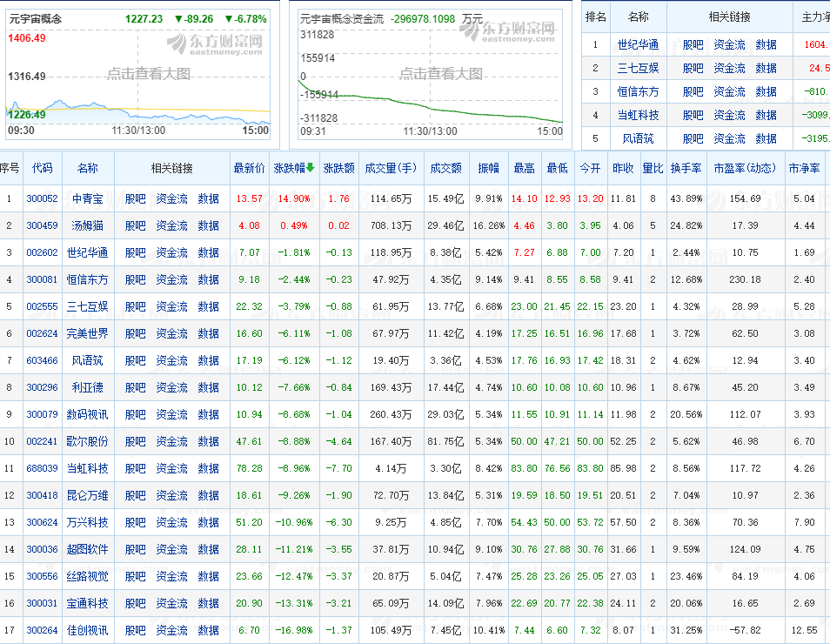Sort by 昨收 column header
The width and height of the screenshot is (830, 644).
tap(623, 169)
